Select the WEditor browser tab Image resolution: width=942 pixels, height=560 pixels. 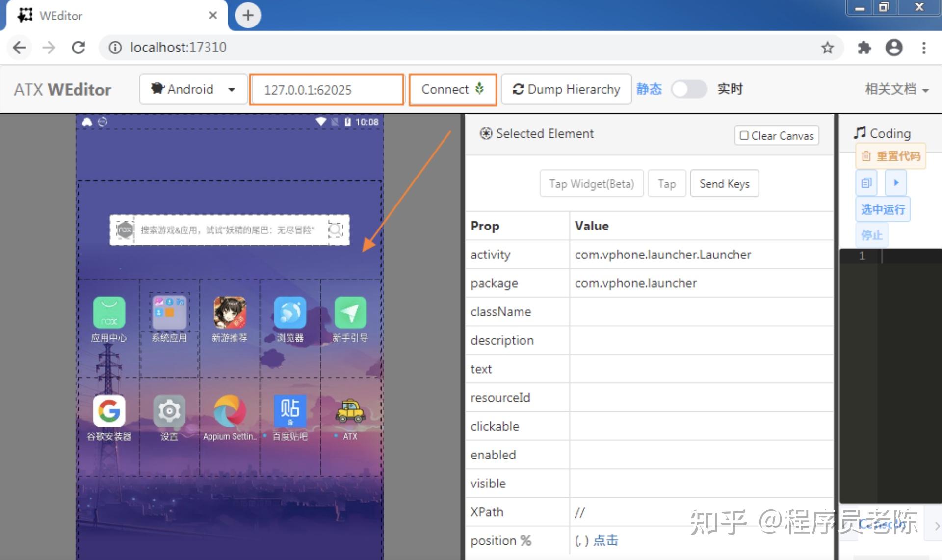(x=78, y=15)
